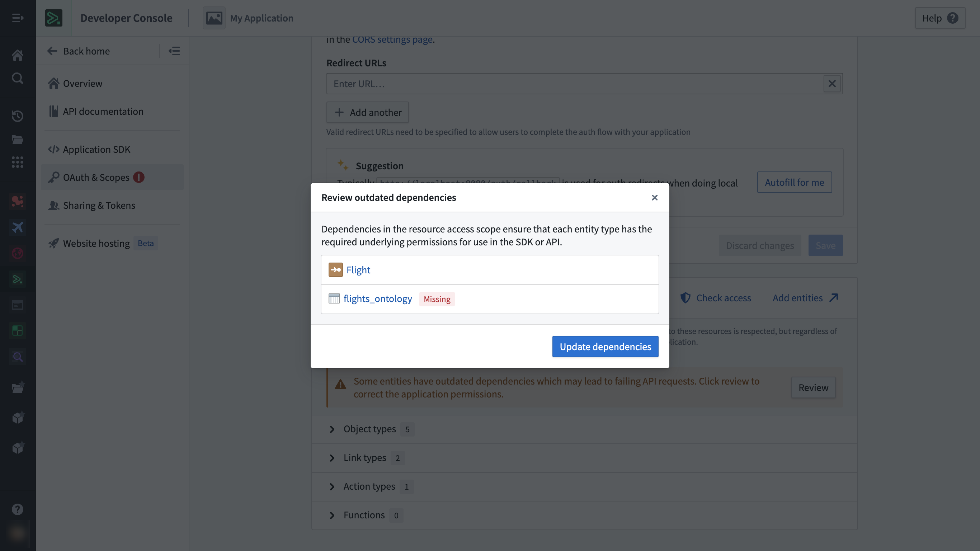
Task: Click the help question mark icon at bottom
Action: point(18,509)
